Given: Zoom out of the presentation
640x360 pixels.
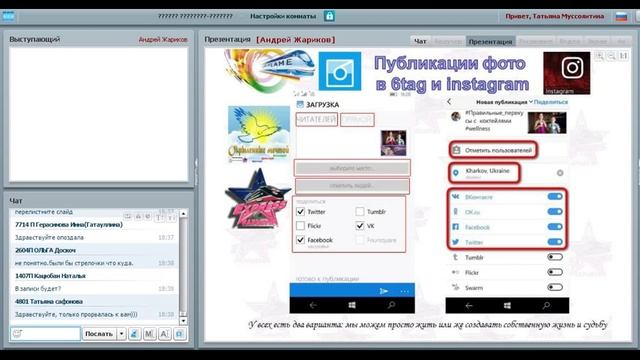Looking at the screenshot, I should pyautogui.click(x=611, y=56).
